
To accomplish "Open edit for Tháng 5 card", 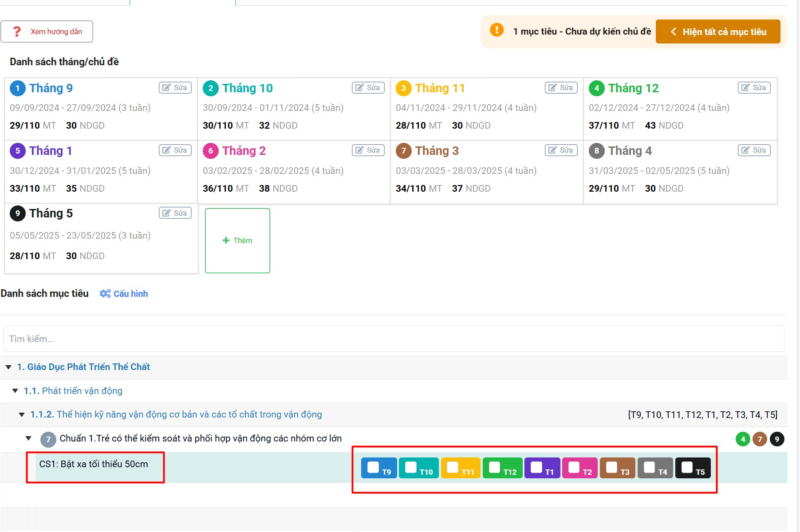I will pos(175,213).
